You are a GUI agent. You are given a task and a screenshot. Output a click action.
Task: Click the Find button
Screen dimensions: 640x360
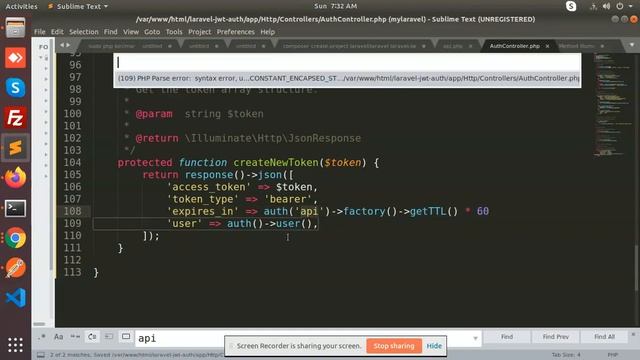point(507,337)
